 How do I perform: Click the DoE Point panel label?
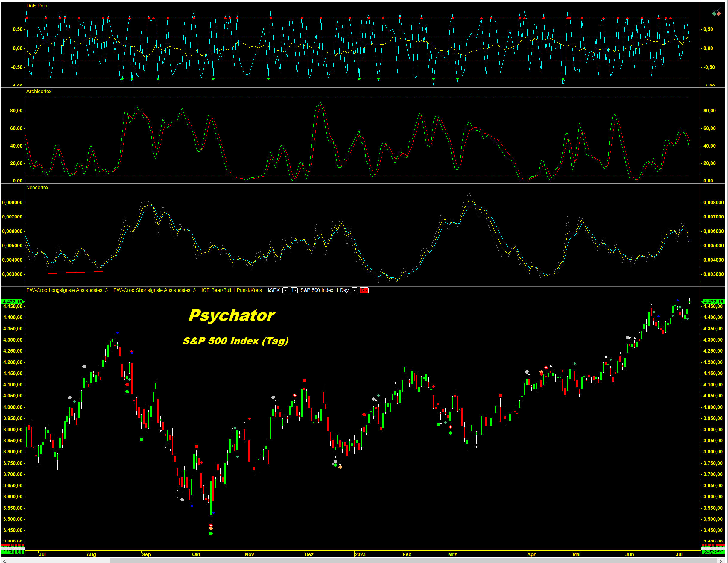[37, 6]
